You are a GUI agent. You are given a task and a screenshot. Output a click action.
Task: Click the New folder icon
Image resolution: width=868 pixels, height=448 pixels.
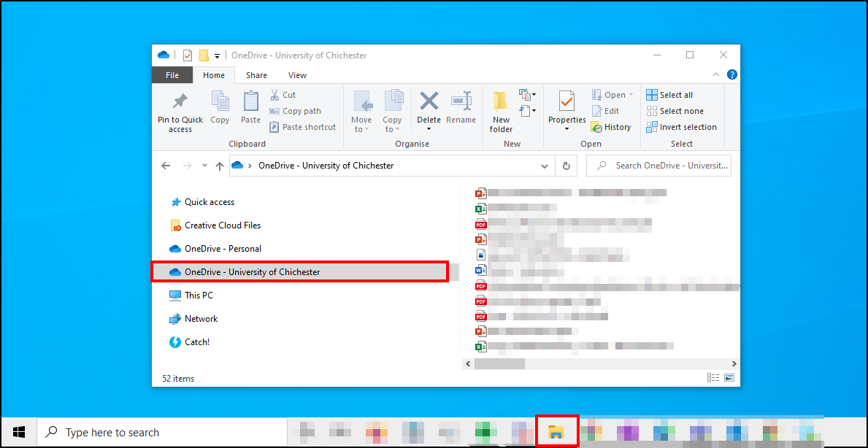point(501,101)
